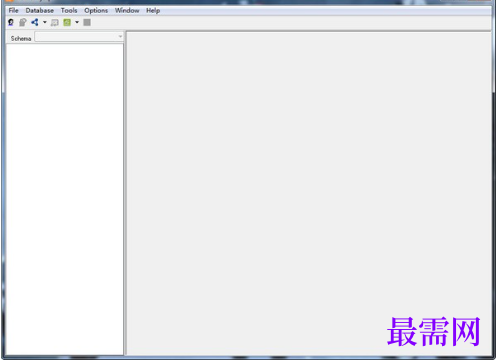Image resolution: width=499 pixels, height=363 pixels.
Task: Open the Database menu
Action: pyautogui.click(x=39, y=10)
